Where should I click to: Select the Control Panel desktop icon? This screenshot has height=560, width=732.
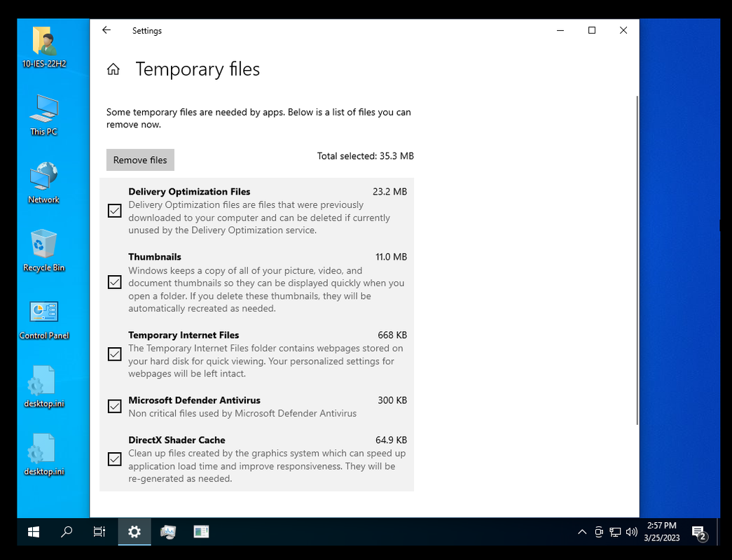pos(44,318)
